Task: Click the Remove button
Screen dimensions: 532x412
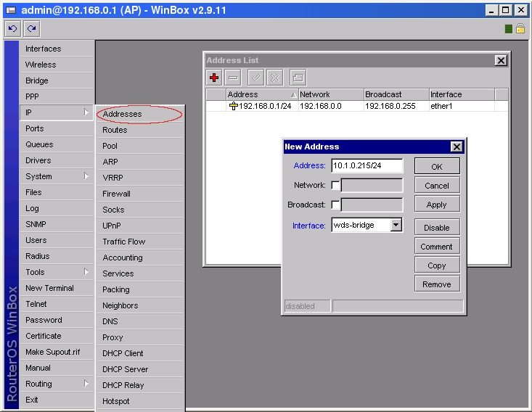Action: (x=437, y=284)
